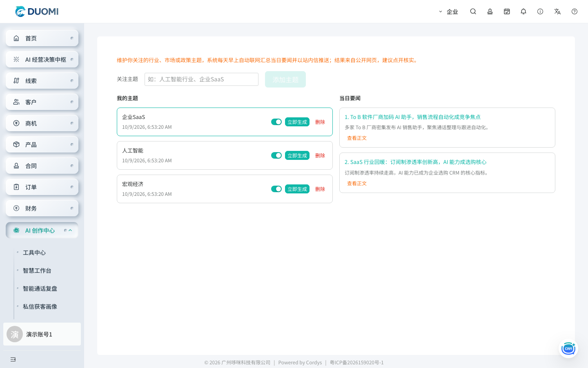The image size is (588, 368).
Task: Click the box icon beside 产品
Action: coord(16,144)
